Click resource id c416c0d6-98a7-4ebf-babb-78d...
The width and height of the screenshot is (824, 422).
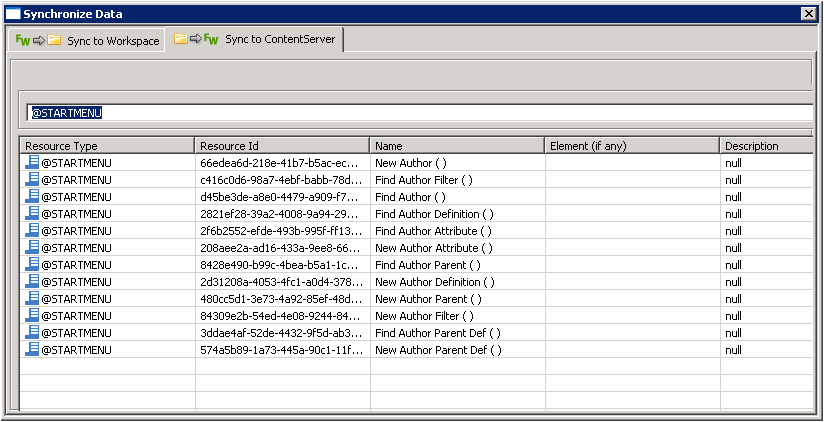pos(281,180)
